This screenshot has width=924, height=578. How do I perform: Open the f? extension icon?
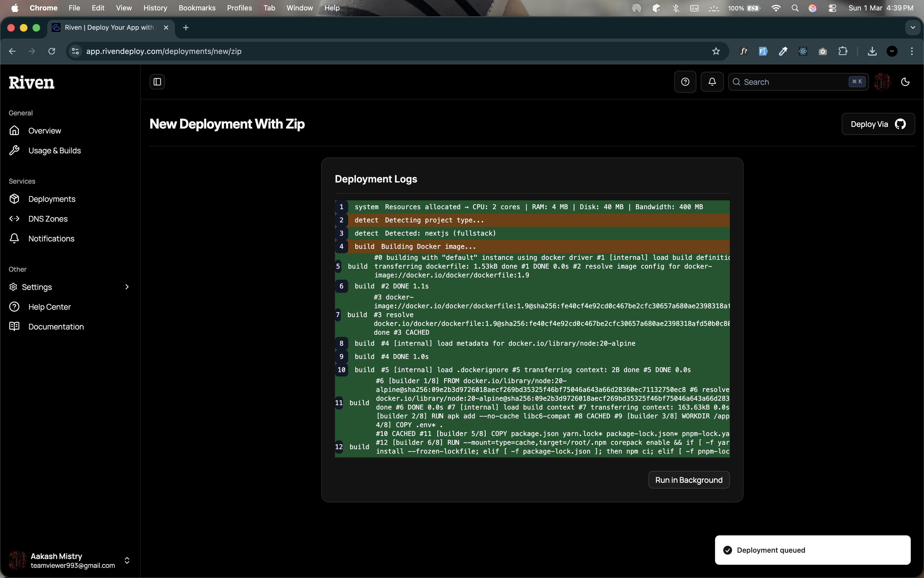[x=743, y=51]
